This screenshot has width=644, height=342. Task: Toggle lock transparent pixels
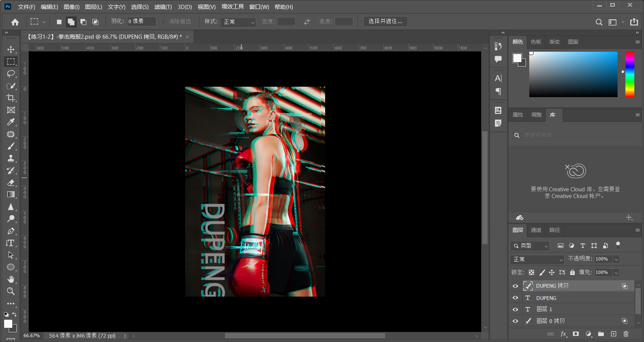[x=532, y=272]
